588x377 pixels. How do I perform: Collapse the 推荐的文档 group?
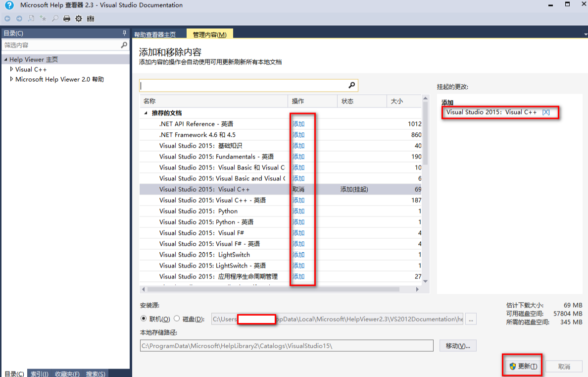click(x=146, y=113)
